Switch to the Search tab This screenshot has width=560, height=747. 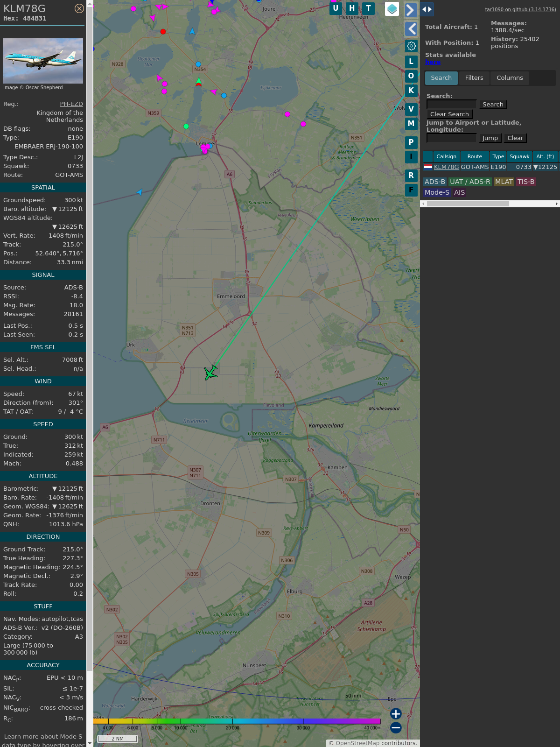tap(441, 78)
